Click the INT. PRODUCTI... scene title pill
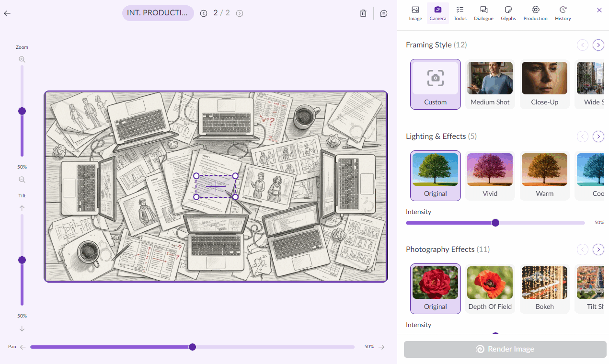The height and width of the screenshot is (364, 609). pyautogui.click(x=158, y=13)
